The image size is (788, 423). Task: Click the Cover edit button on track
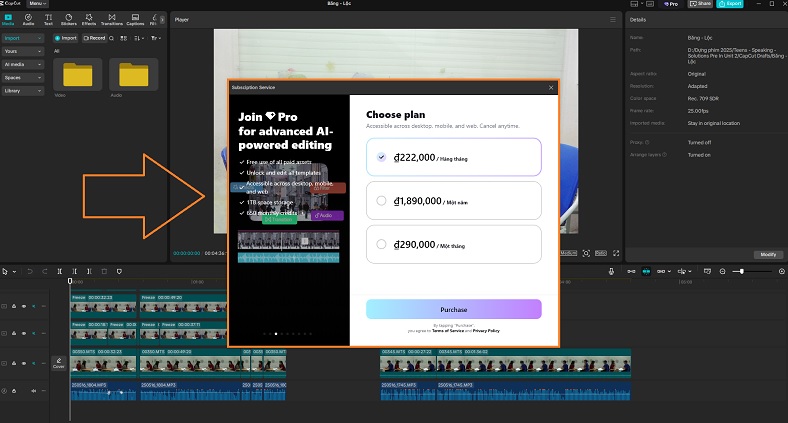[58, 362]
